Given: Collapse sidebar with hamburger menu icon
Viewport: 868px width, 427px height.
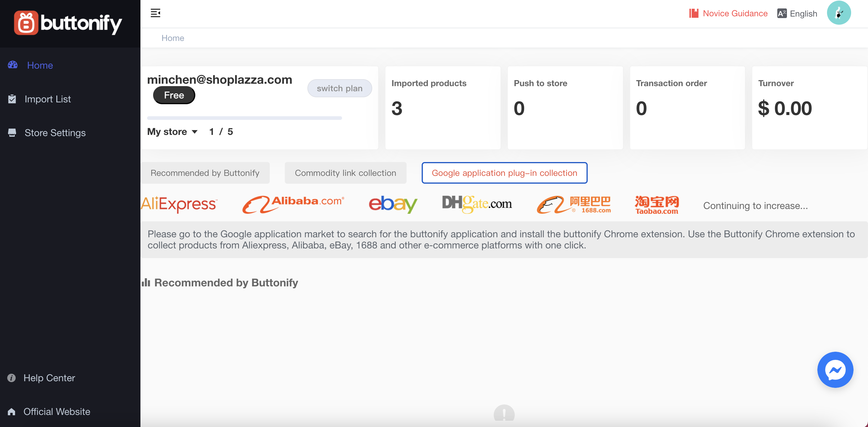Looking at the screenshot, I should 155,13.
